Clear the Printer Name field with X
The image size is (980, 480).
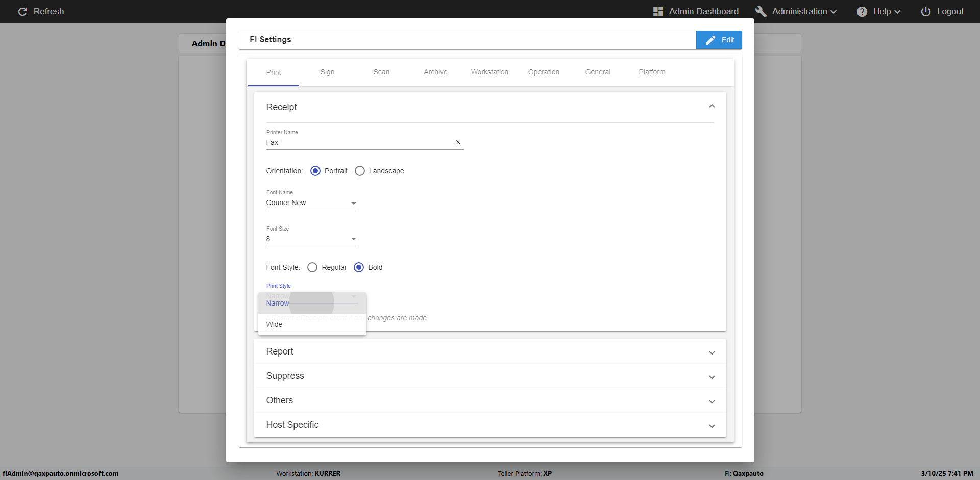[458, 142]
